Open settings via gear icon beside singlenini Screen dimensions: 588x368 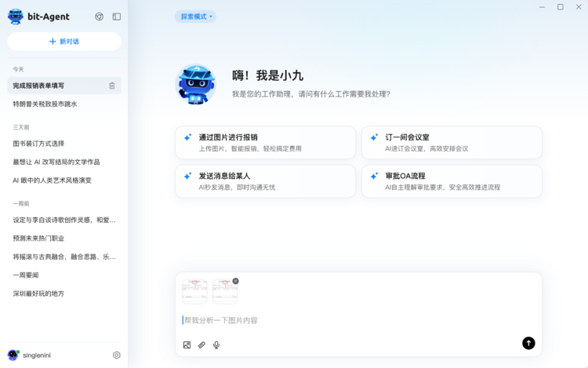117,355
